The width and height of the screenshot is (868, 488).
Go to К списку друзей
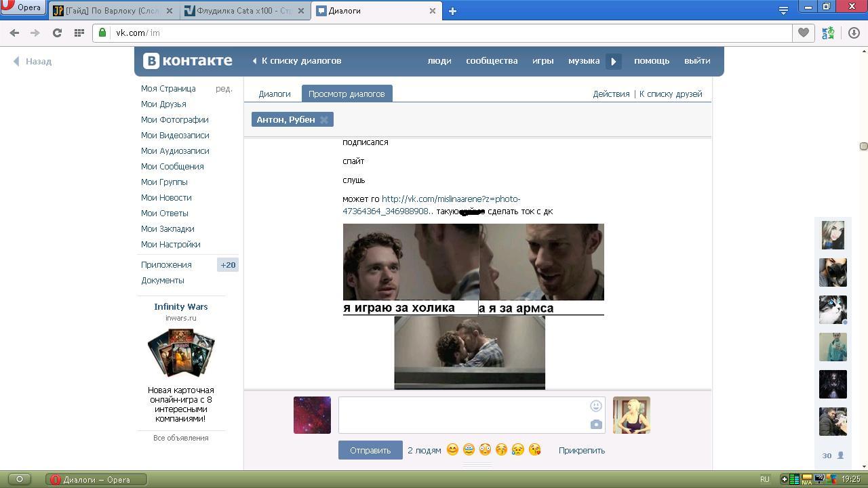671,94
